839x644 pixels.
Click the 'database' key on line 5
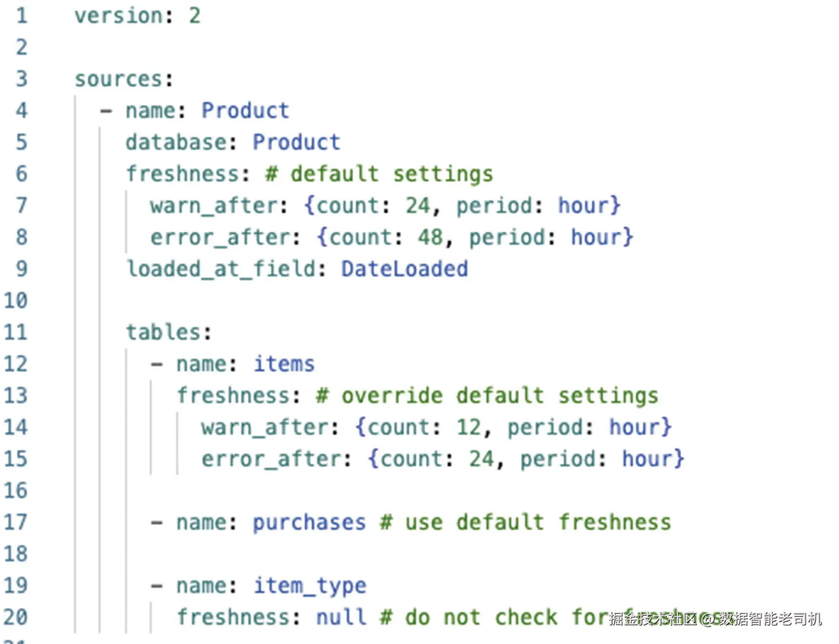pyautogui.click(x=176, y=143)
